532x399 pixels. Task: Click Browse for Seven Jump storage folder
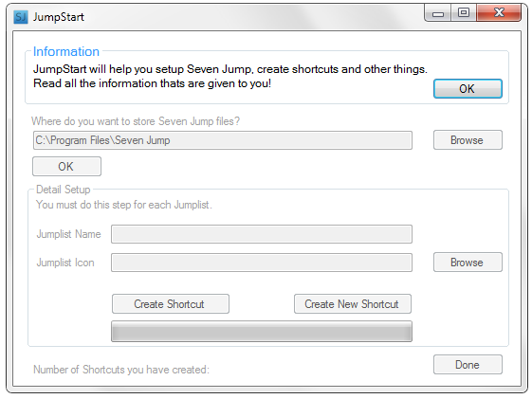click(468, 140)
